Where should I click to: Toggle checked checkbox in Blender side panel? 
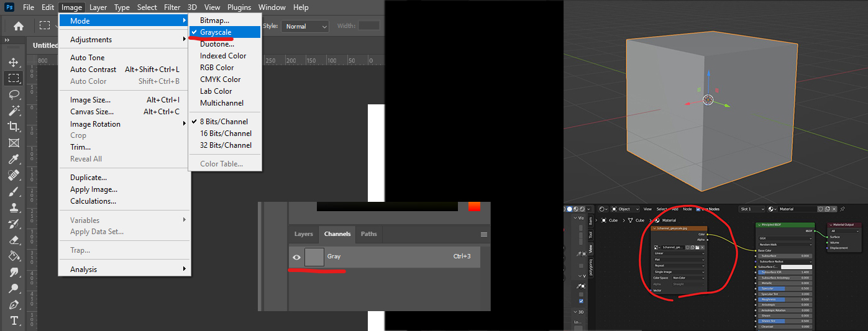click(581, 301)
